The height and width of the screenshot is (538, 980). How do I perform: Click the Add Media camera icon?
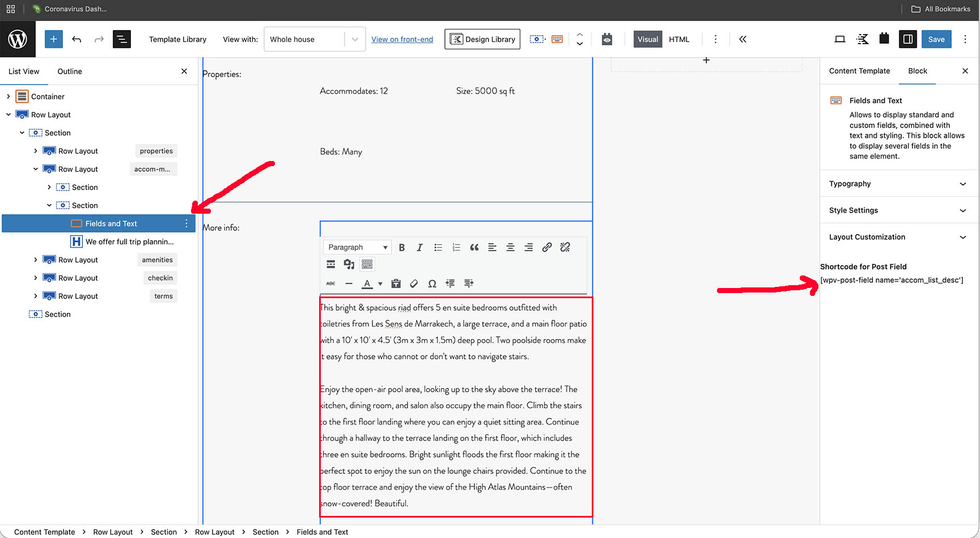349,264
